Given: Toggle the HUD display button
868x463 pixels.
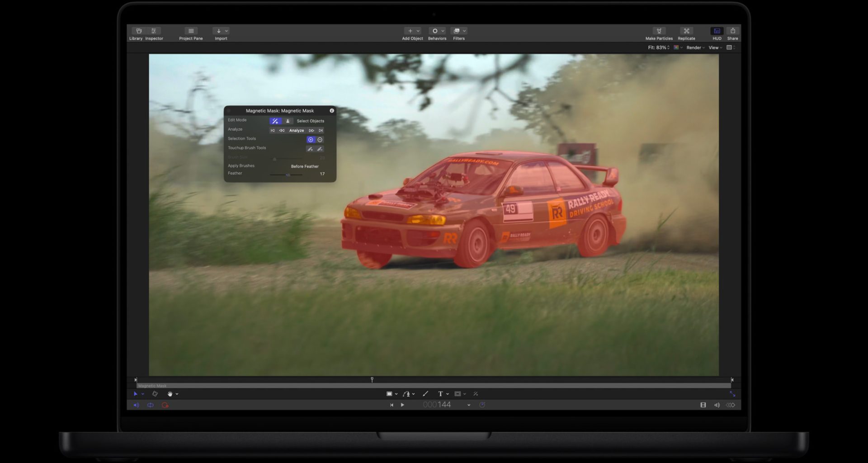Looking at the screenshot, I should tap(717, 31).
